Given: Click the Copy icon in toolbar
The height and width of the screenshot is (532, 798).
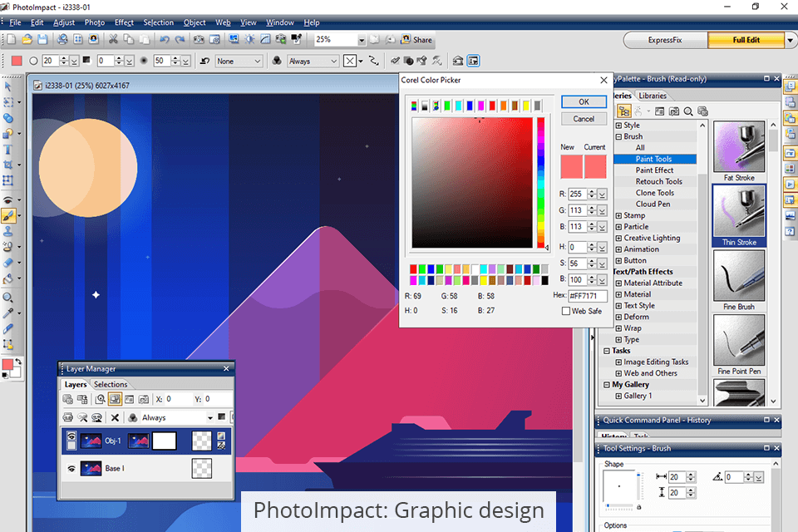Looking at the screenshot, I should click(x=129, y=39).
